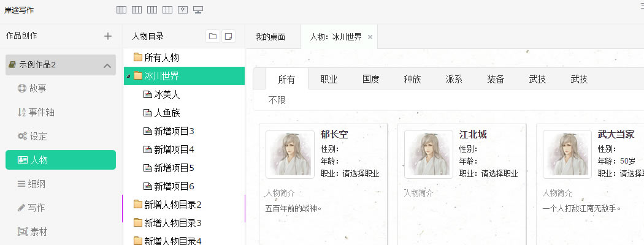
Task: Click the portrait thumbnail of 武大当家
Action: (x=567, y=154)
